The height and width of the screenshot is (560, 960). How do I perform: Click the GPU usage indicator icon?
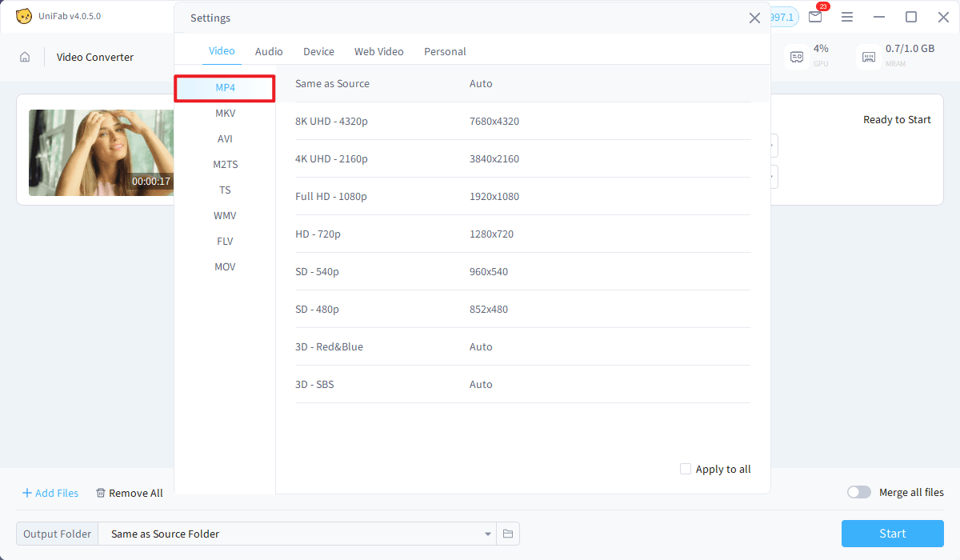[x=797, y=57]
